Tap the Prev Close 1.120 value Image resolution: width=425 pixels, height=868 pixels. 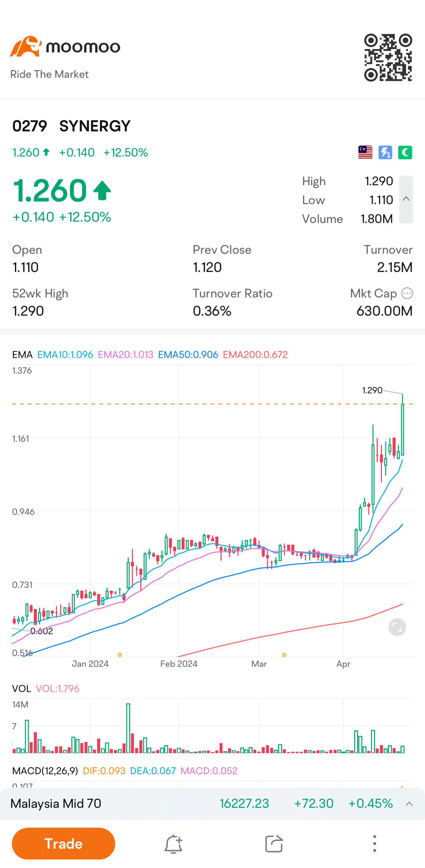(207, 267)
